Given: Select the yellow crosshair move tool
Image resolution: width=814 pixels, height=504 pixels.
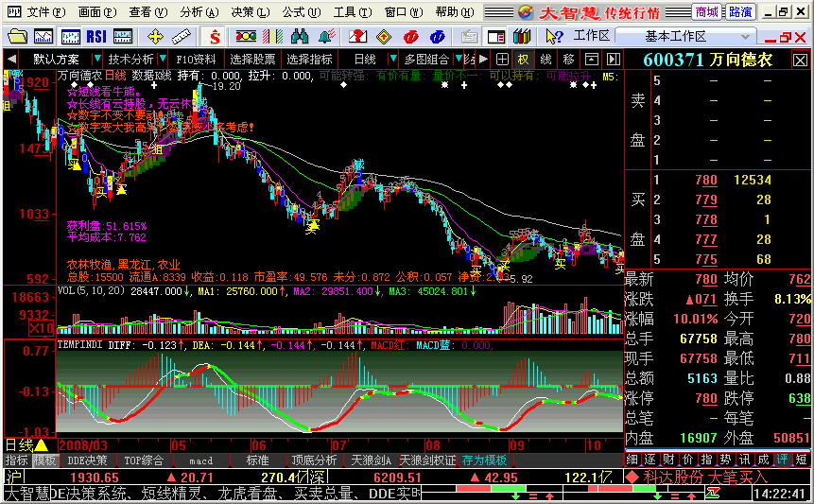Looking at the screenshot, I should pyautogui.click(x=155, y=36).
